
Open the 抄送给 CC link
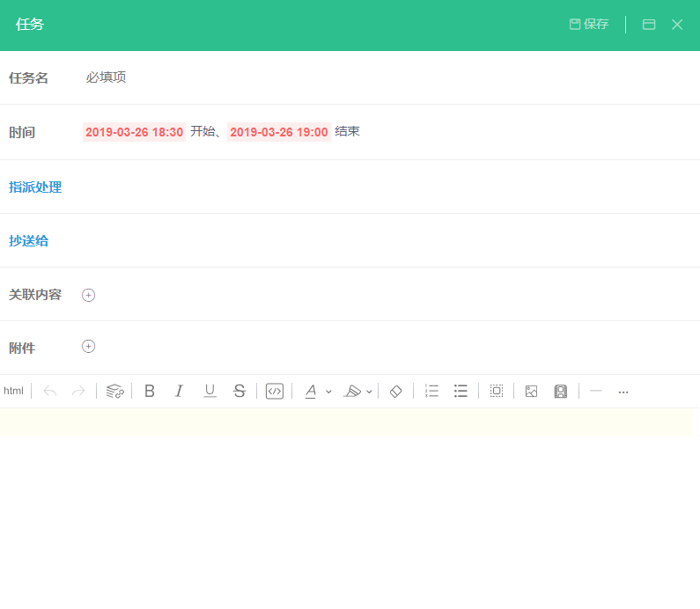[x=28, y=241]
